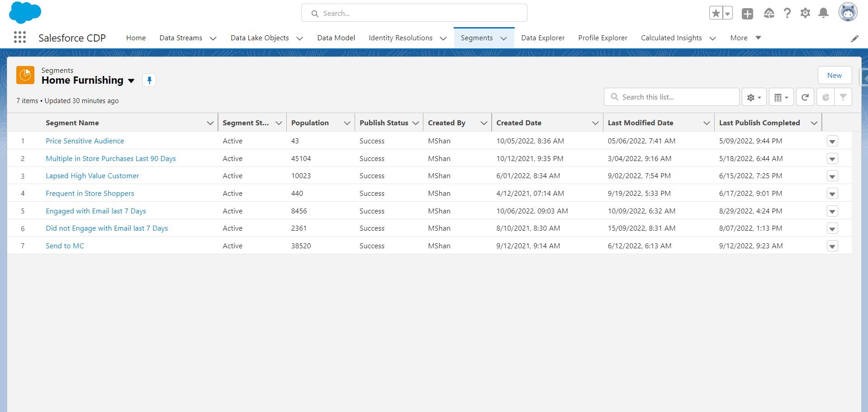This screenshot has width=868, height=412.
Task: Show row actions for Lapsed High Value Customer
Action: coord(832,176)
